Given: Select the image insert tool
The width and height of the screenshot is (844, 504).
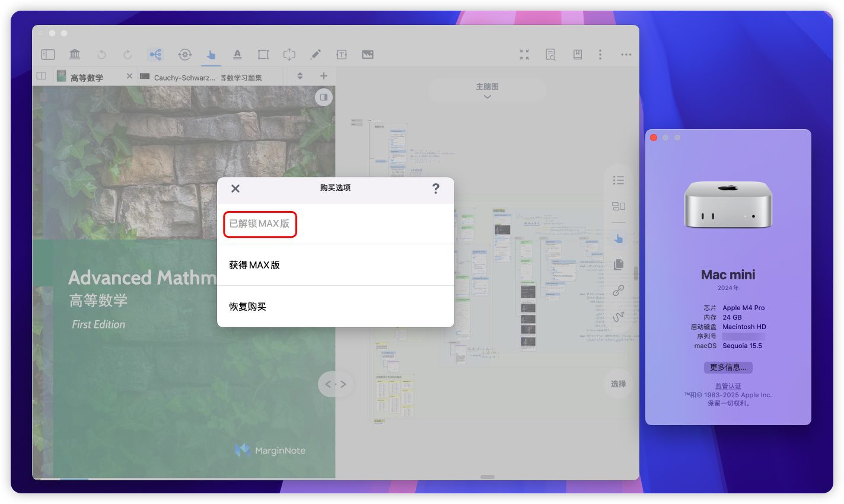Looking at the screenshot, I should coord(368,55).
